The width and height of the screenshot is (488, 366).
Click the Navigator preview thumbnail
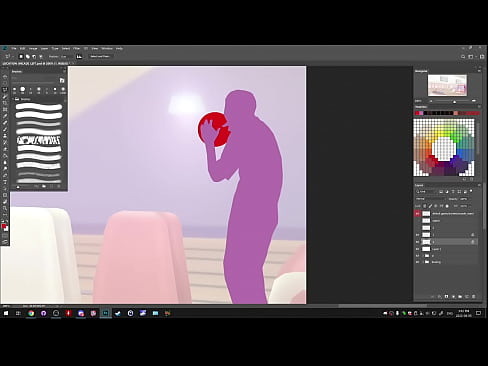tap(447, 85)
